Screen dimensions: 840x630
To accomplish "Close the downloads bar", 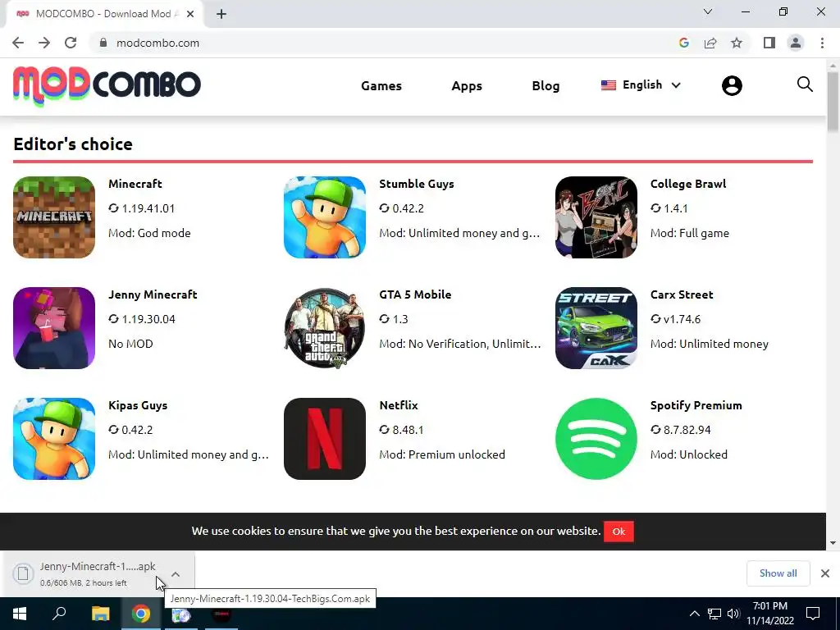I will coord(825,573).
